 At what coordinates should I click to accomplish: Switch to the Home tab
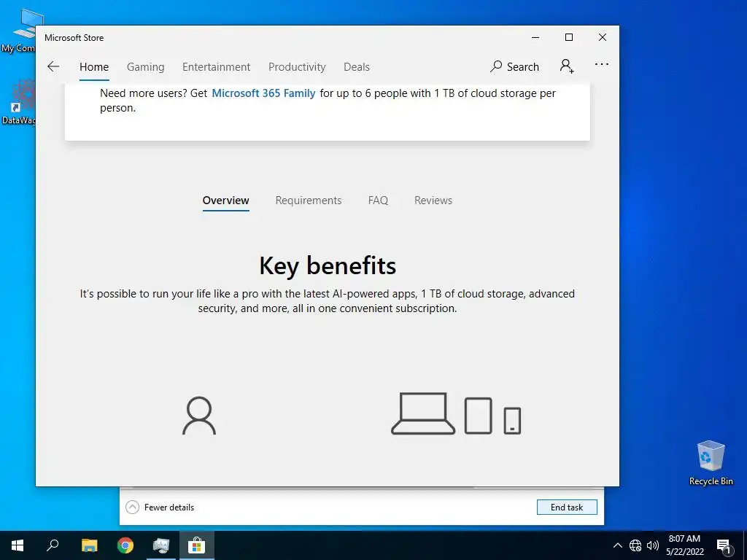(x=94, y=67)
